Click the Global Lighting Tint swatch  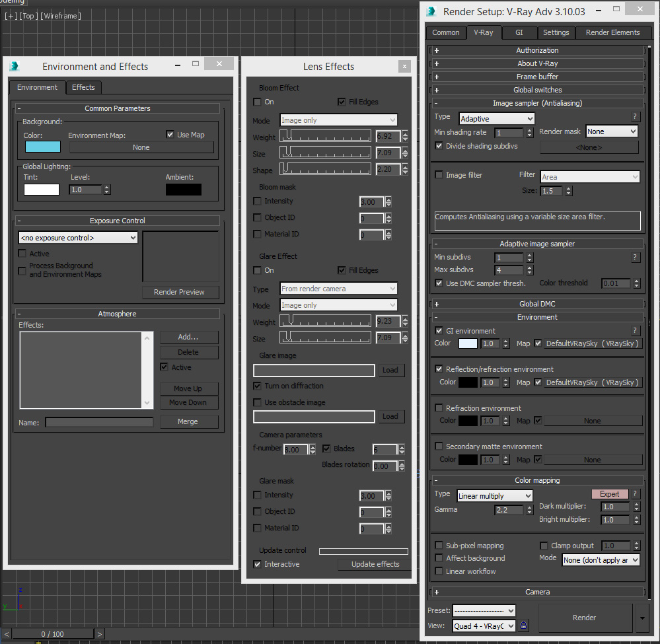(x=42, y=190)
